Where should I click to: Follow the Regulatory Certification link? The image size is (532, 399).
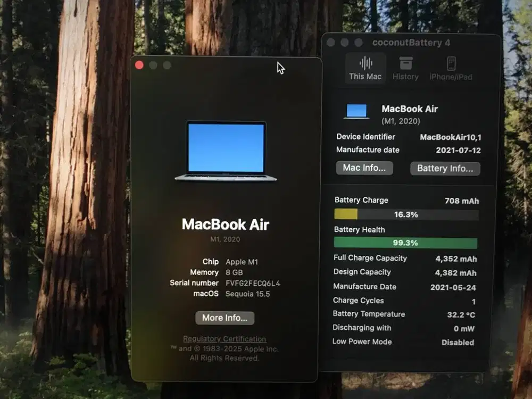(225, 339)
